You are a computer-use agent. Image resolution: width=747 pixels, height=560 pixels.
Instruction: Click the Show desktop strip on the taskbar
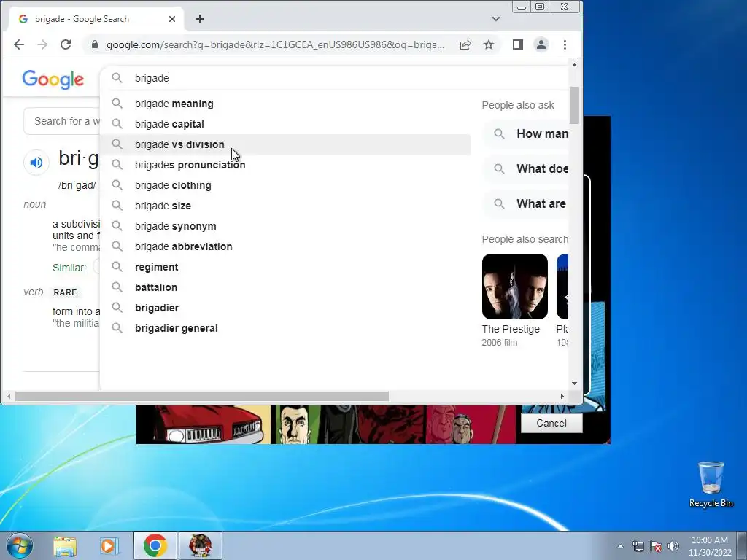point(742,545)
